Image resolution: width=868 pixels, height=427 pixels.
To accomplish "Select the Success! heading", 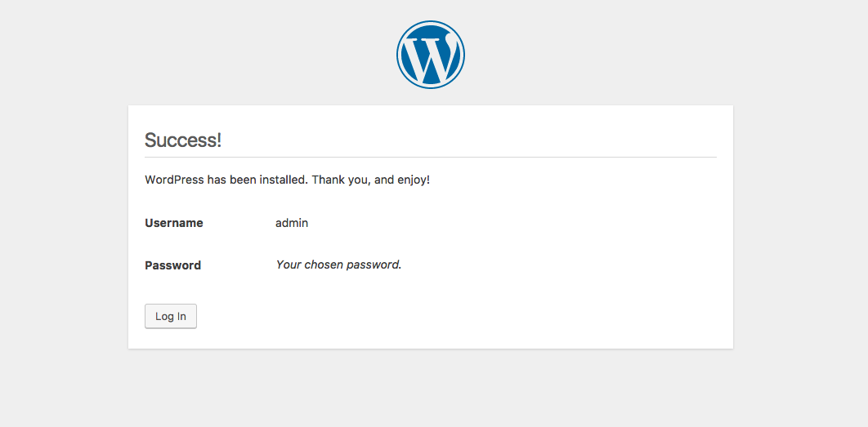I will click(183, 140).
